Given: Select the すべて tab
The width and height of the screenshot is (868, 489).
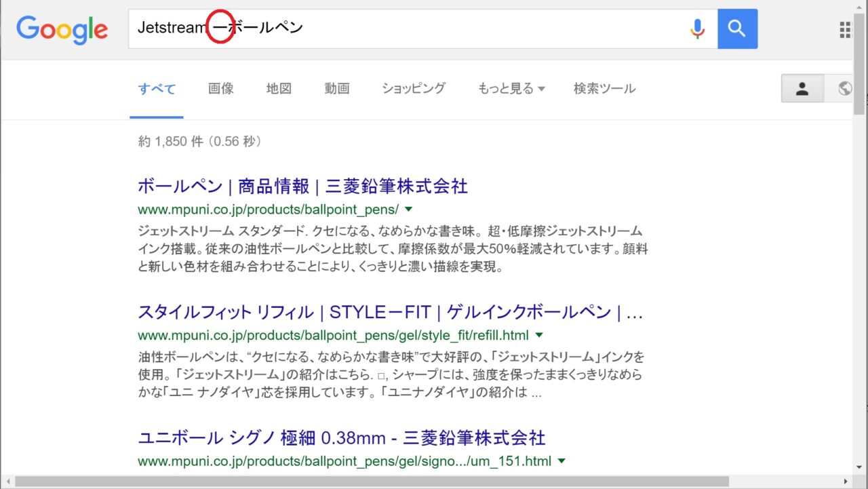Looking at the screenshot, I should (x=157, y=89).
